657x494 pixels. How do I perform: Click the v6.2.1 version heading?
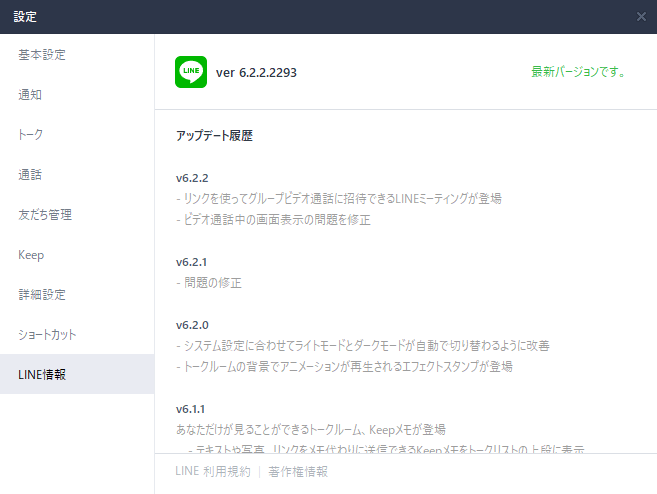[191, 262]
